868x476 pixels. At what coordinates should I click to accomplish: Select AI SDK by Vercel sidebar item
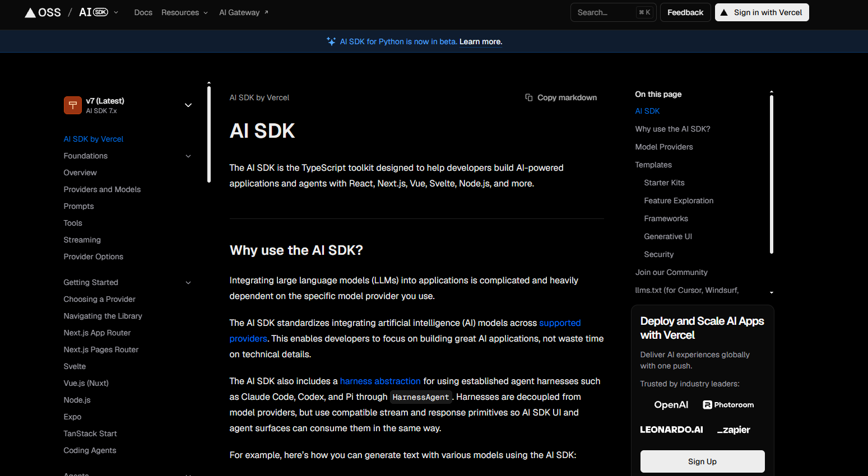94,139
